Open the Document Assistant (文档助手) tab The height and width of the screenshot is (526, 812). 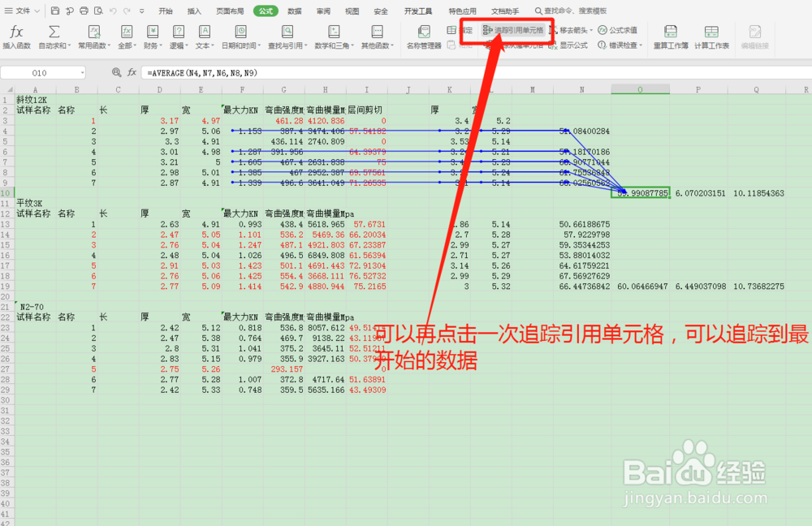tap(505, 11)
